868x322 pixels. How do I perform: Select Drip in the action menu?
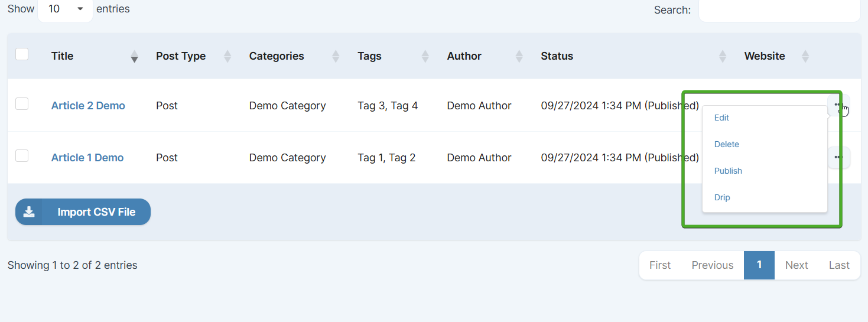pos(722,197)
